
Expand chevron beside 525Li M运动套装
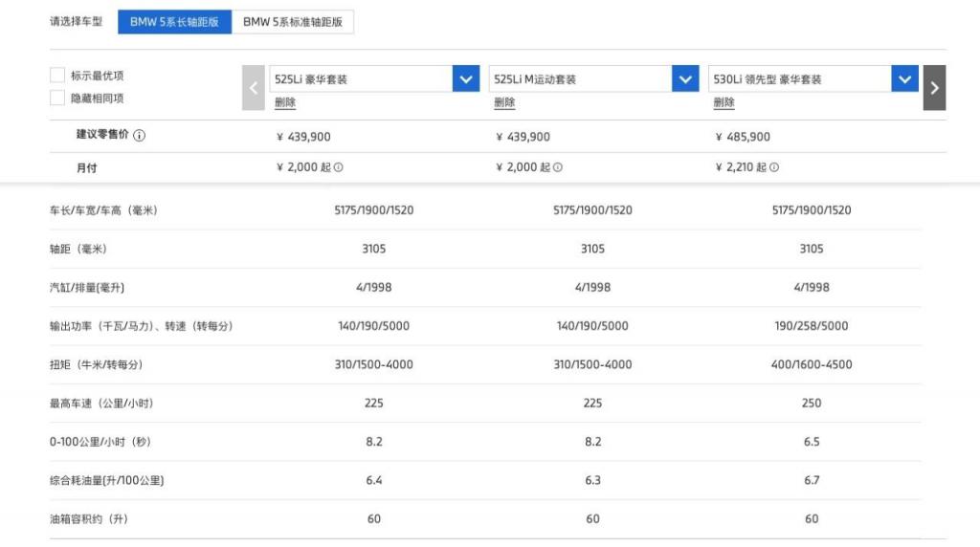(x=685, y=79)
